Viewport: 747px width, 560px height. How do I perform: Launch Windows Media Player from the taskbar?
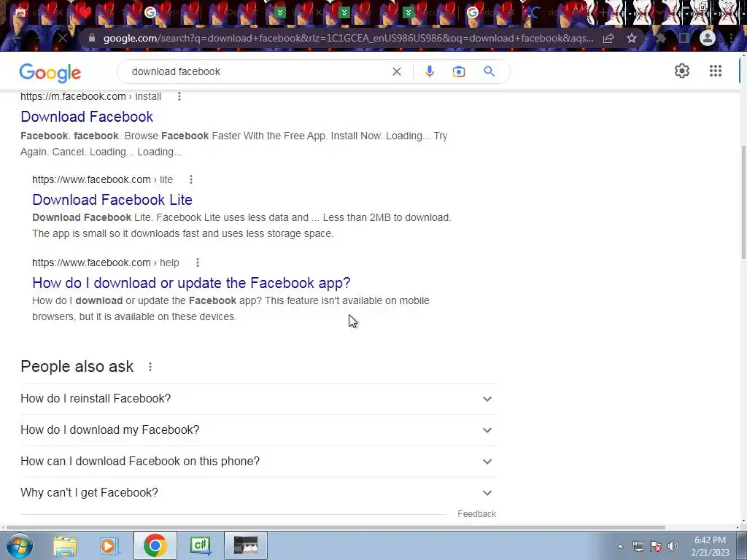(x=110, y=545)
